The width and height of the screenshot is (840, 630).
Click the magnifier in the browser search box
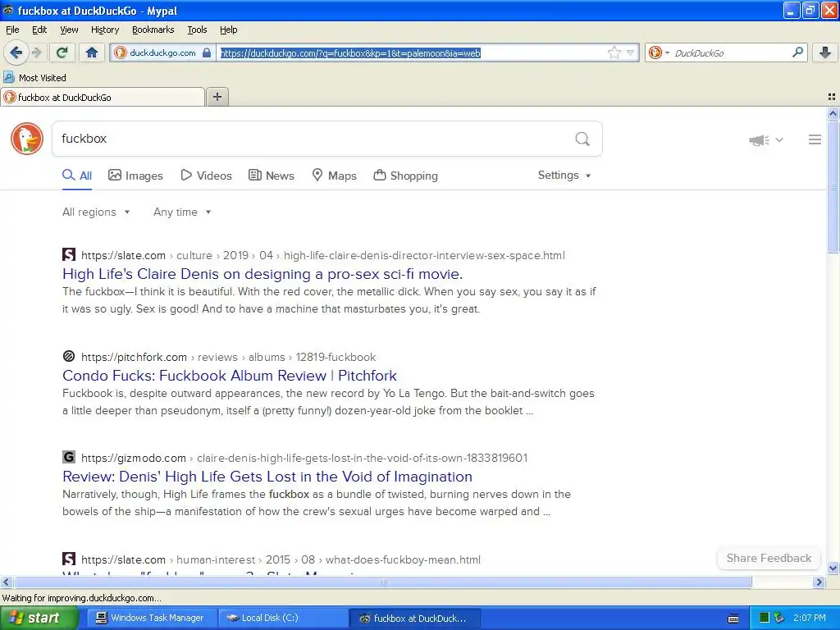pos(797,52)
